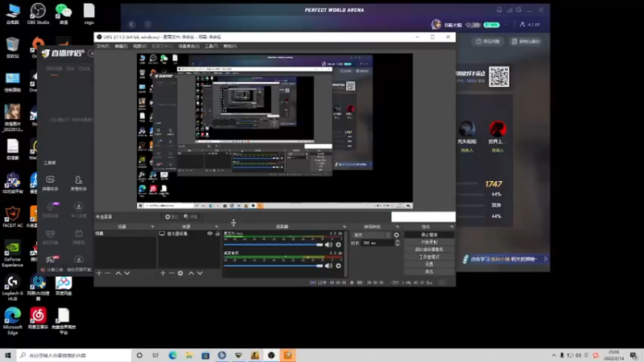The width and height of the screenshot is (644, 362).
Task: Click Start Virtual Camera button
Action: pos(429,249)
